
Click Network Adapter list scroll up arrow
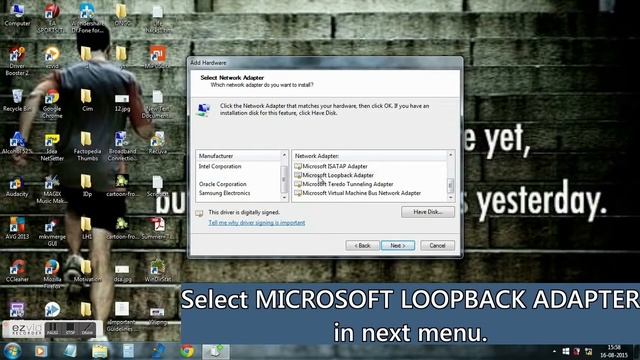tap(451, 155)
